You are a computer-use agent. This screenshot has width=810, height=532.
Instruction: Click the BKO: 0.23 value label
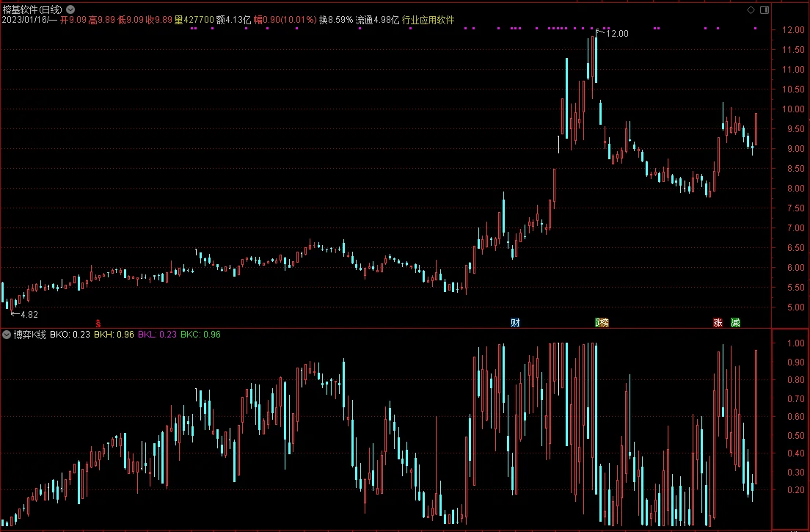(70, 334)
